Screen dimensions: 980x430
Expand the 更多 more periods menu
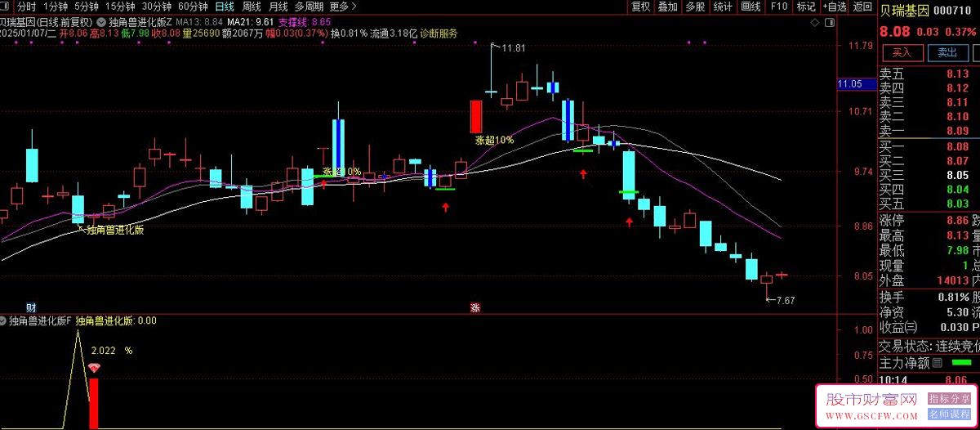[343, 7]
